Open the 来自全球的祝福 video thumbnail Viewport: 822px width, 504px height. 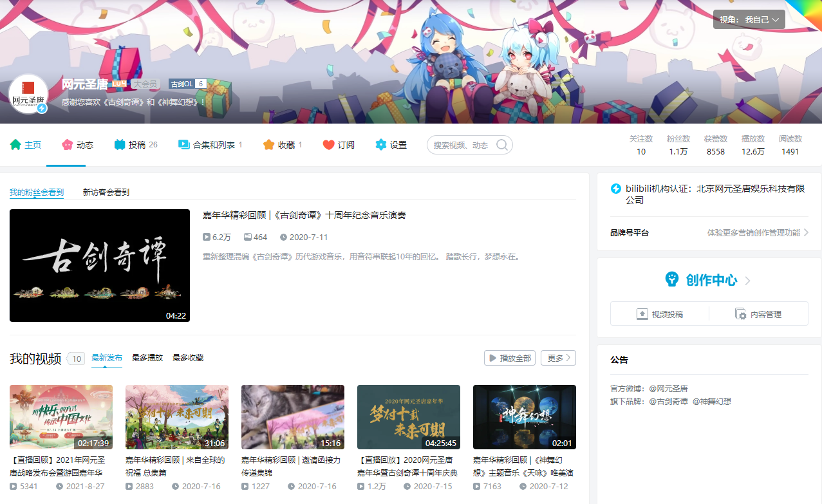(x=177, y=417)
